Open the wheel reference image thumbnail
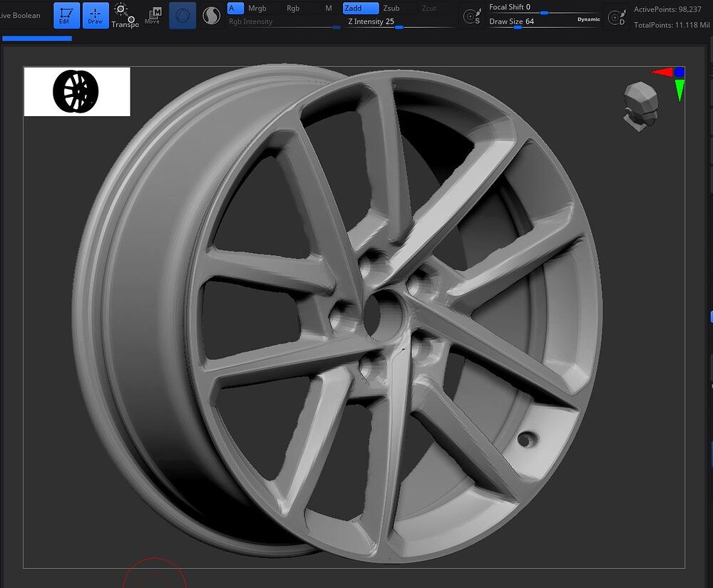The image size is (713, 588). tap(77, 91)
